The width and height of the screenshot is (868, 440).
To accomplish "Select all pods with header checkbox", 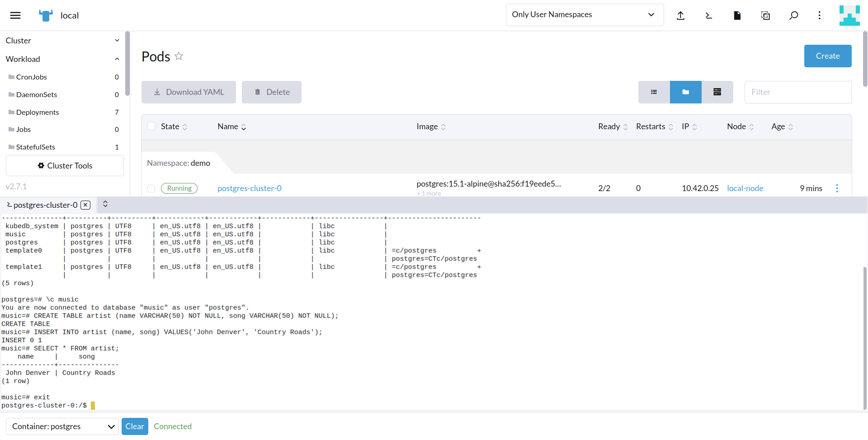I will coord(151,126).
